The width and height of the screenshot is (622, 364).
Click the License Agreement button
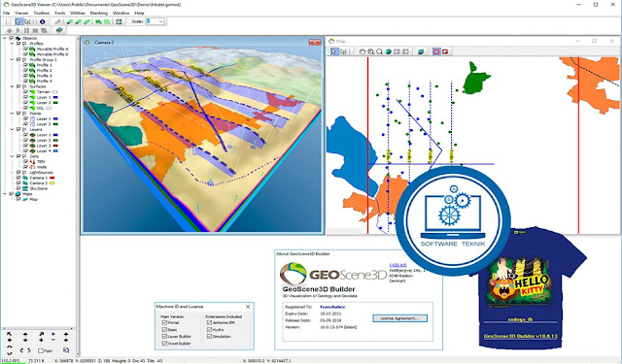coord(399,318)
